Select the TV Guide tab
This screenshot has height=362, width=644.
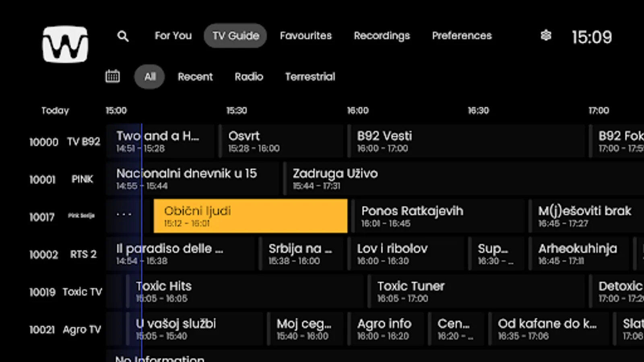235,36
